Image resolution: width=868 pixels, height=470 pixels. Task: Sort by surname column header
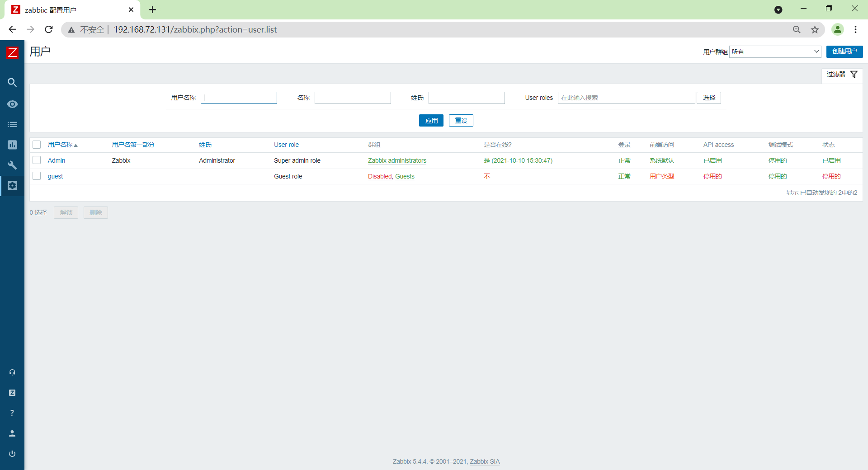205,145
